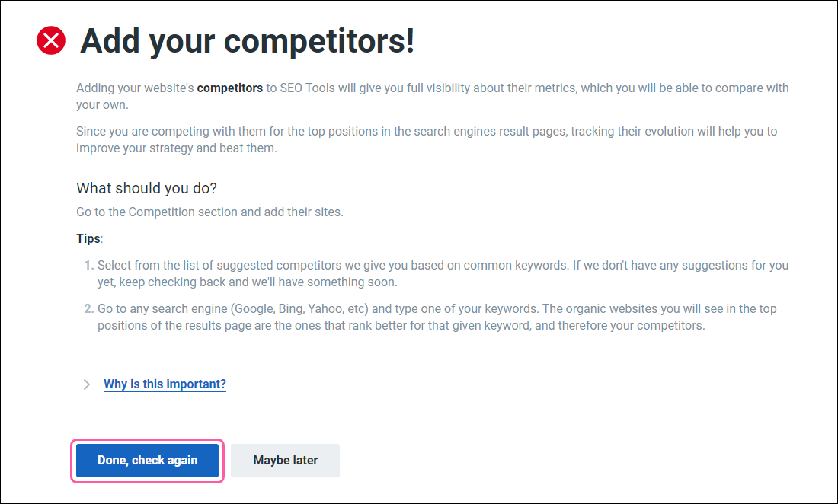Click the paragraph starting 'Since you are competing'
This screenshot has height=504, width=838.
click(427, 139)
